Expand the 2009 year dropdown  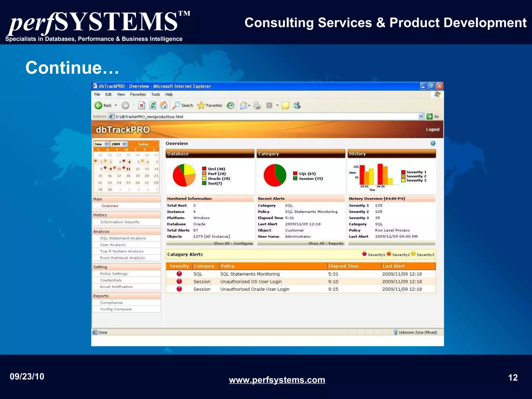125,144
